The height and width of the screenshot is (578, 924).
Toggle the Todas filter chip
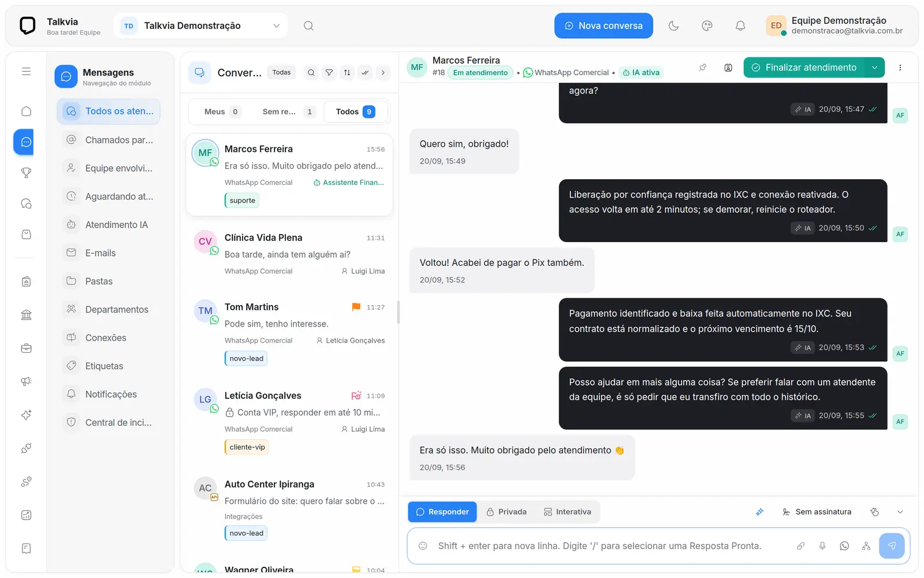pyautogui.click(x=281, y=72)
